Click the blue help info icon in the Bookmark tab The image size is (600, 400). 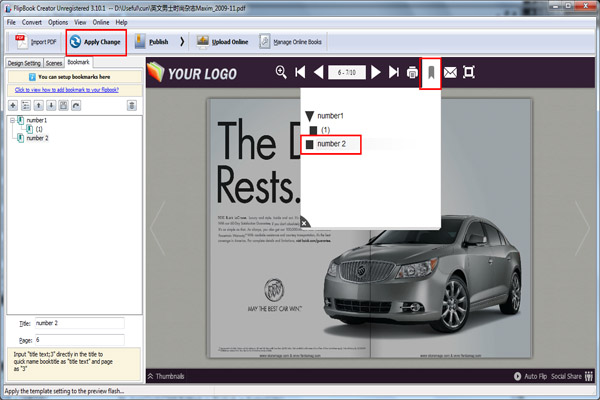(32, 77)
